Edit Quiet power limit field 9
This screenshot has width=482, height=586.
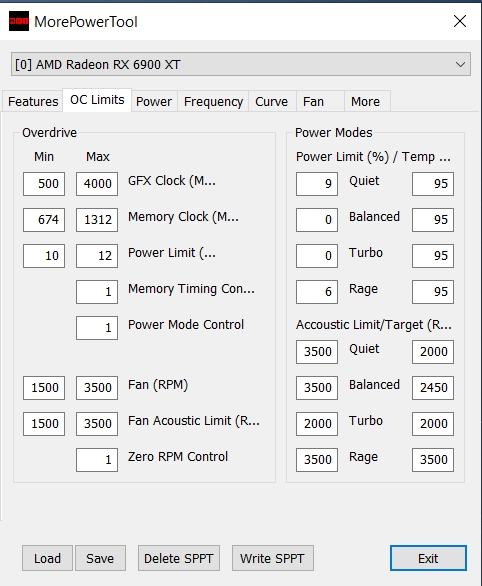[317, 184]
